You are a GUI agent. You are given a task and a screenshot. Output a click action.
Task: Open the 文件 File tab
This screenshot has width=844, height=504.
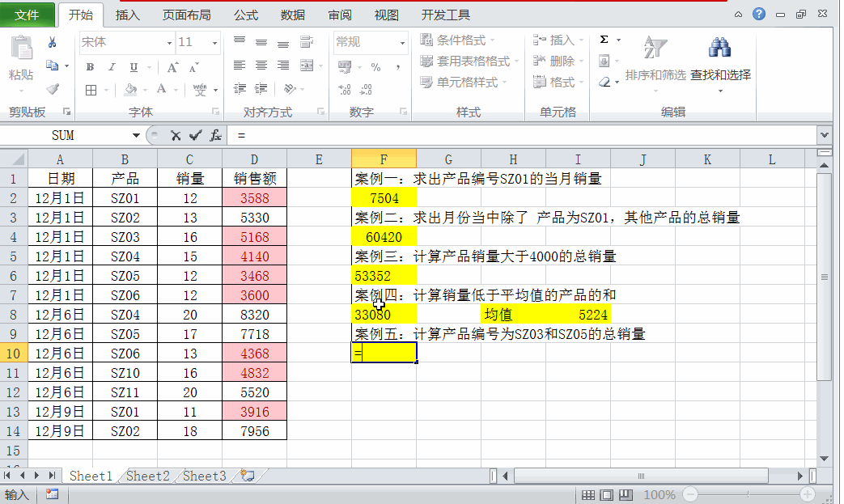pyautogui.click(x=27, y=15)
